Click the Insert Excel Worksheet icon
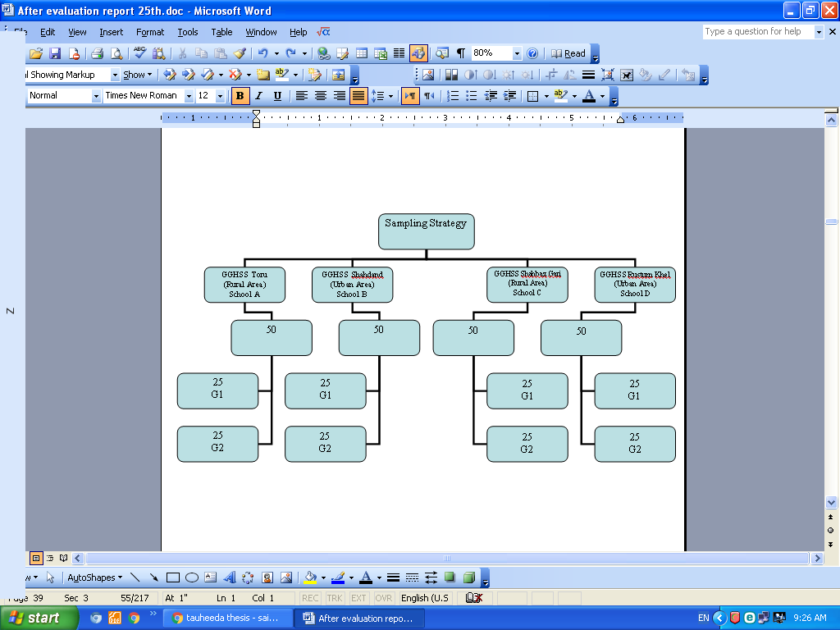This screenshot has width=840, height=630. (381, 53)
